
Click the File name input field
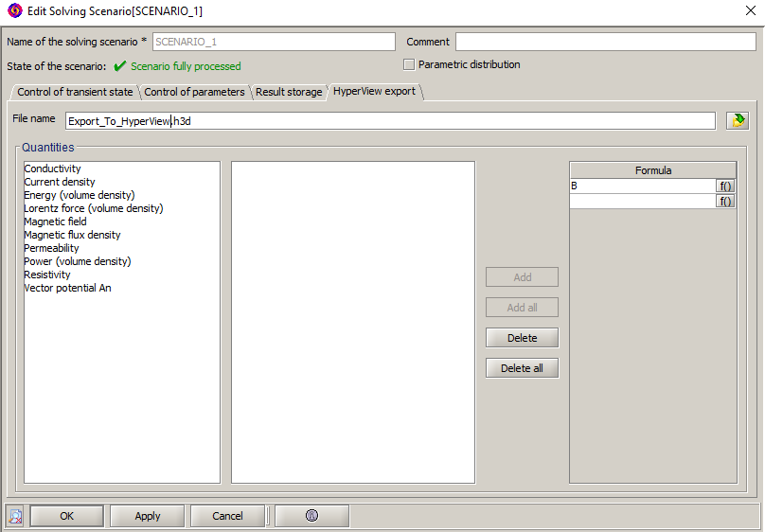pyautogui.click(x=390, y=121)
